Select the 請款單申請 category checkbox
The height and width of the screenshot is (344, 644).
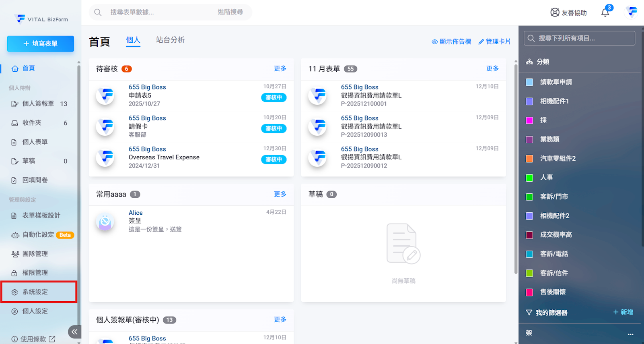(x=529, y=82)
